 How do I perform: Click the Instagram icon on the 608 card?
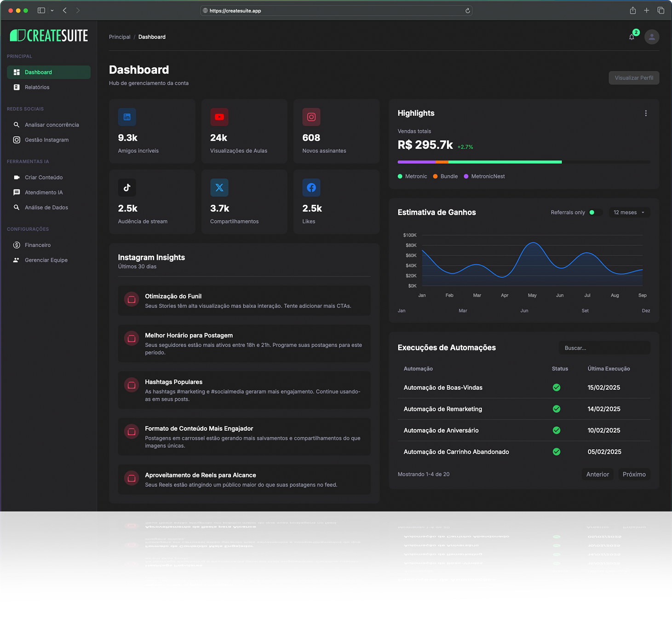[x=311, y=117]
